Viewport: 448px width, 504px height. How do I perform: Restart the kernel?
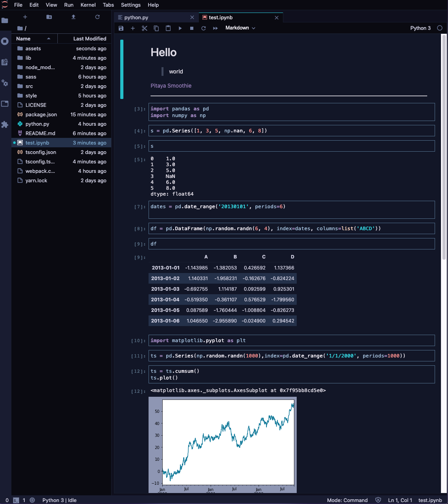tap(204, 28)
